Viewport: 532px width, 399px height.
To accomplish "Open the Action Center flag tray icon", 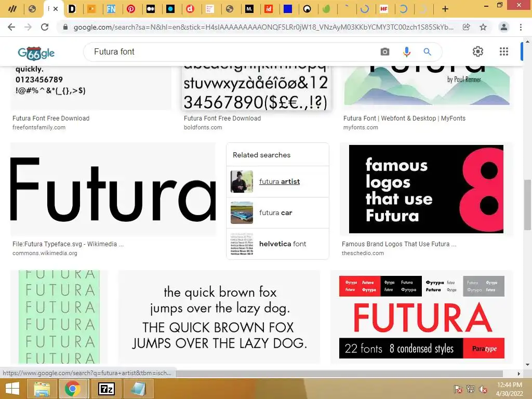I will [458, 389].
